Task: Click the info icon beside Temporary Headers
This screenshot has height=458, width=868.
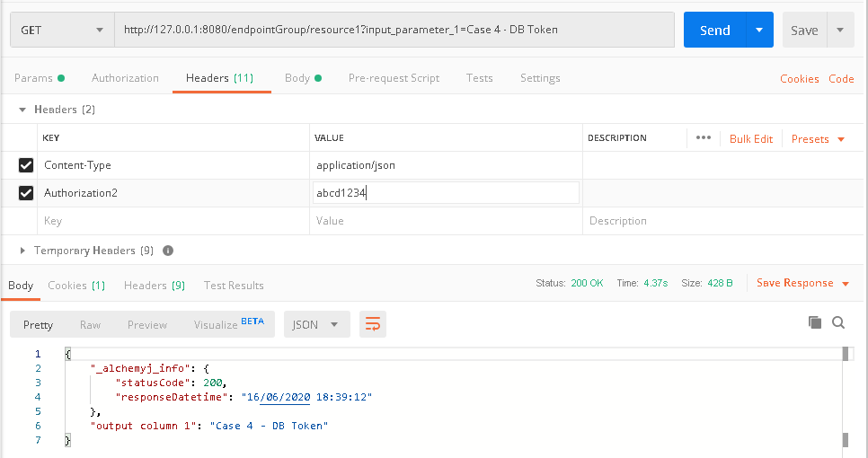Action: (168, 251)
